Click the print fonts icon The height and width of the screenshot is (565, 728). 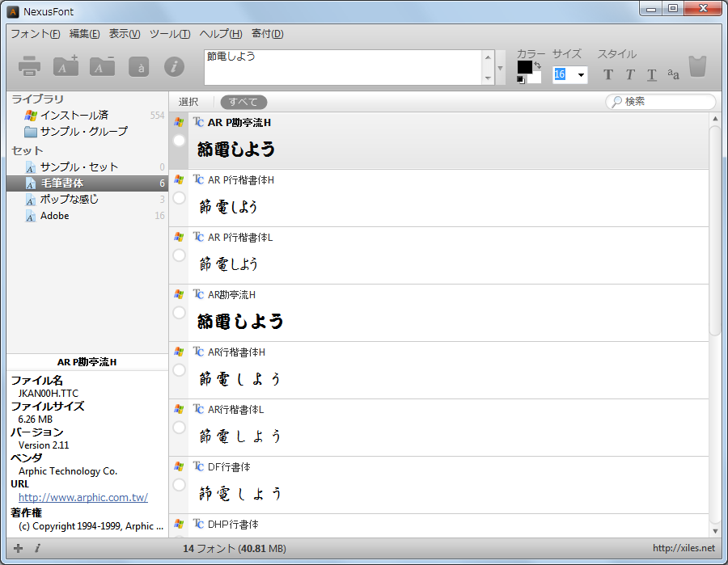pyautogui.click(x=29, y=65)
